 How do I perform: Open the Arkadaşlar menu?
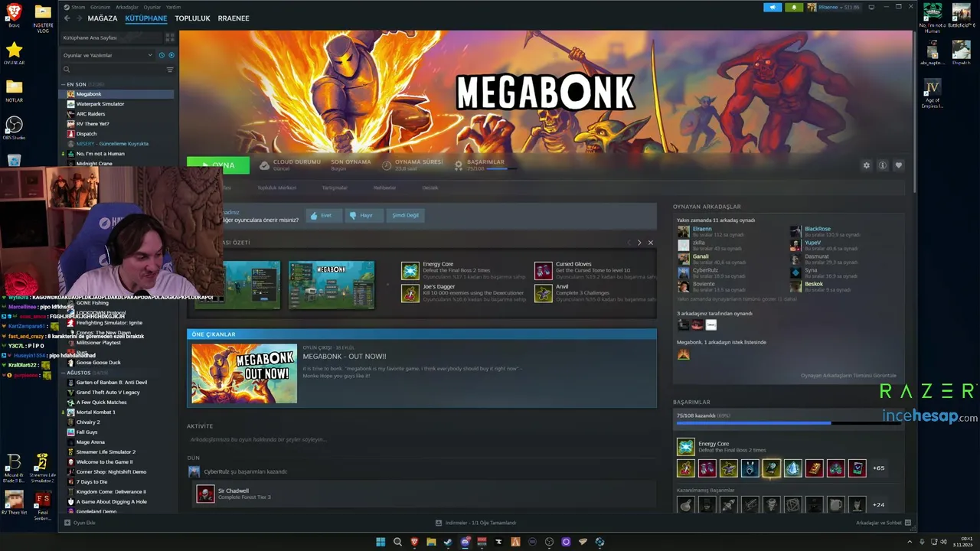point(127,7)
